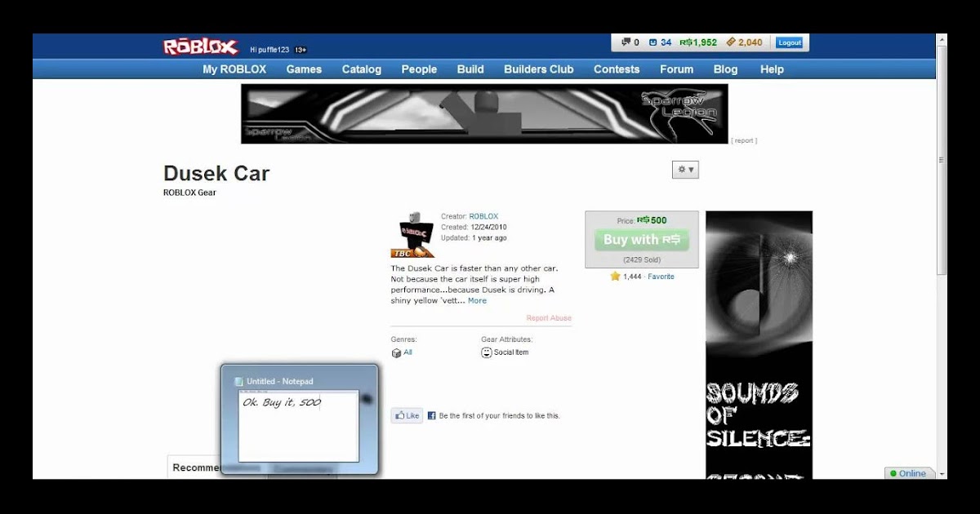Open the Contests page

(x=617, y=69)
